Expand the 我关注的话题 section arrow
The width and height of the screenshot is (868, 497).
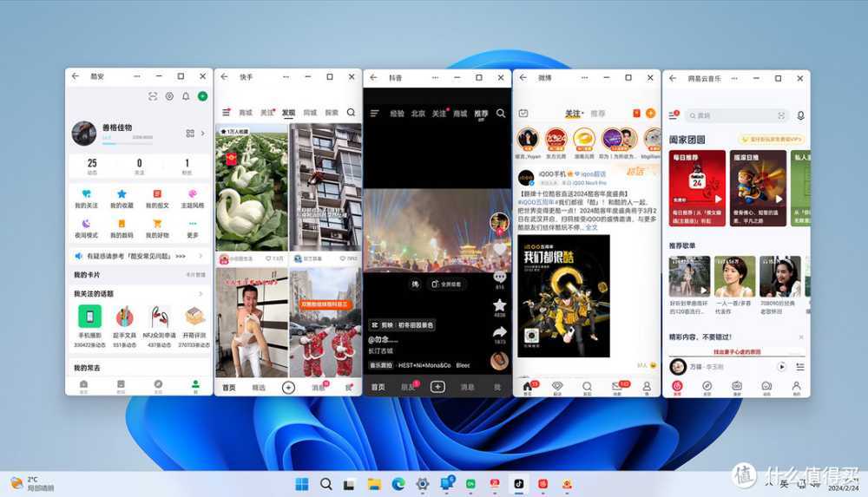point(201,294)
